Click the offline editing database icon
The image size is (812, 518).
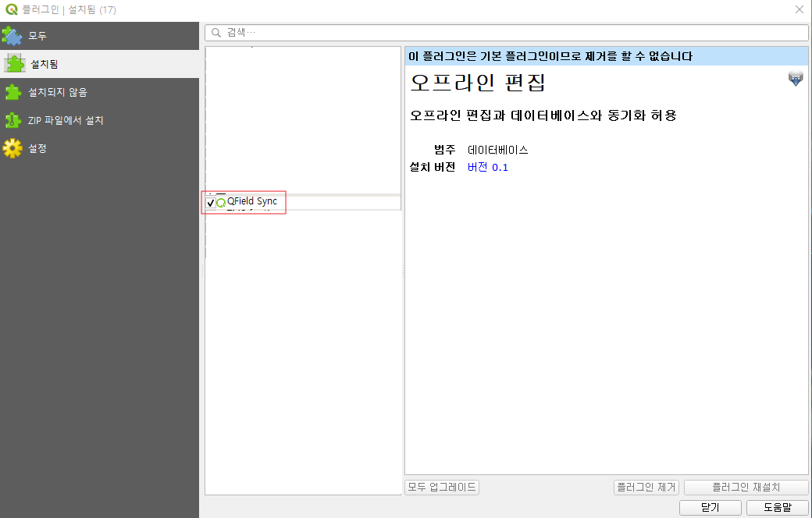point(795,77)
